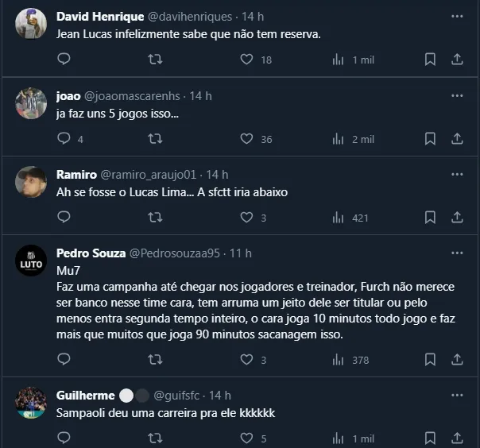
Task: Like Ramiro's tweet about Lucas Lima
Action: tap(247, 218)
